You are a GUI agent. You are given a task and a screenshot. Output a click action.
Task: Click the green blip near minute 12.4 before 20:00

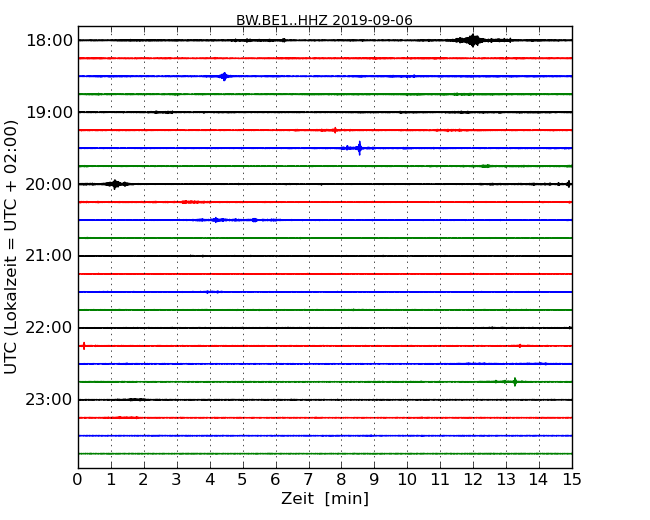coord(486,166)
